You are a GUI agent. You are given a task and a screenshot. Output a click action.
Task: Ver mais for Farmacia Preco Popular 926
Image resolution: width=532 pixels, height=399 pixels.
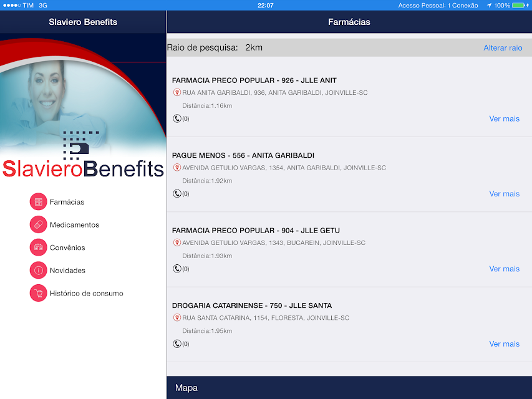504,118
